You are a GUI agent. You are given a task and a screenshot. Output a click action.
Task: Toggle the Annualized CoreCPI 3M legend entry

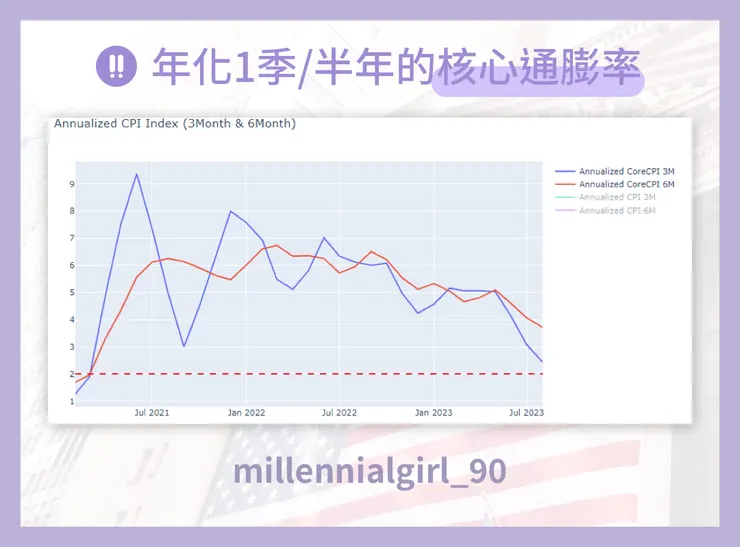click(615, 171)
